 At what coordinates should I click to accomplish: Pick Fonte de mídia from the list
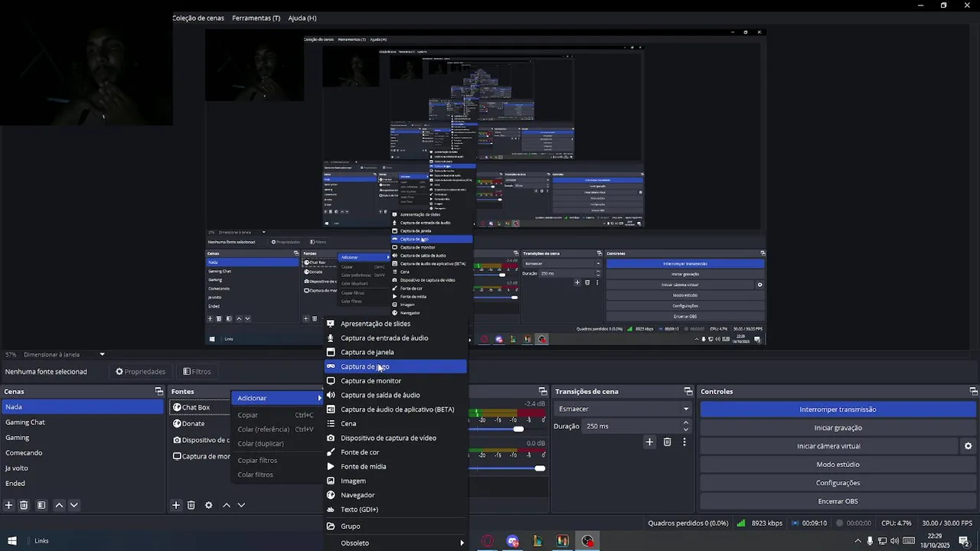396,467
